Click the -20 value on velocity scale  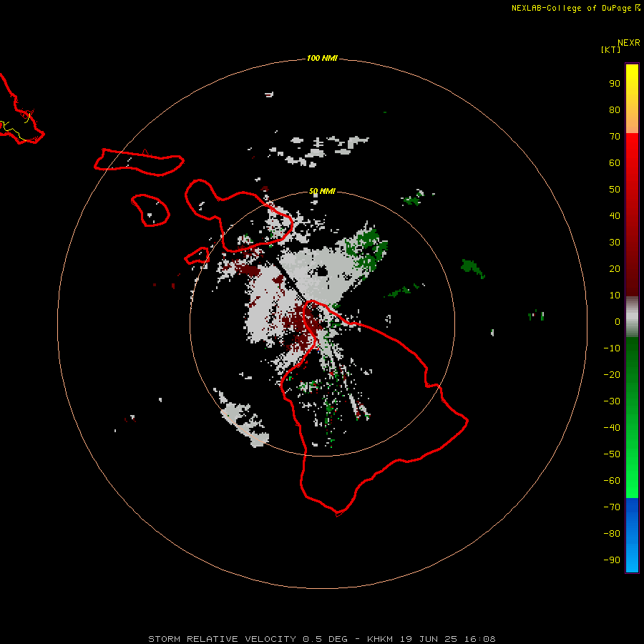(612, 374)
